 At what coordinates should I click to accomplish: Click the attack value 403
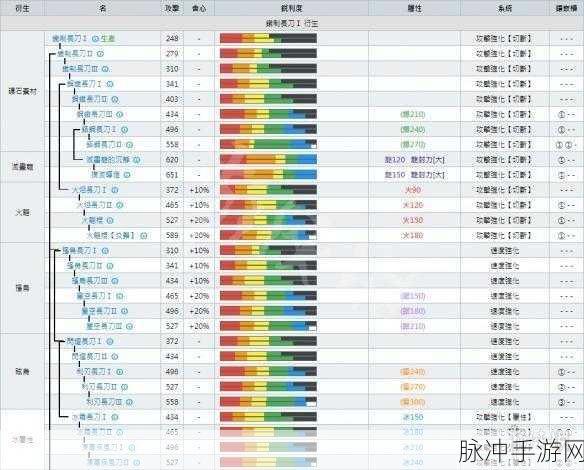point(172,99)
